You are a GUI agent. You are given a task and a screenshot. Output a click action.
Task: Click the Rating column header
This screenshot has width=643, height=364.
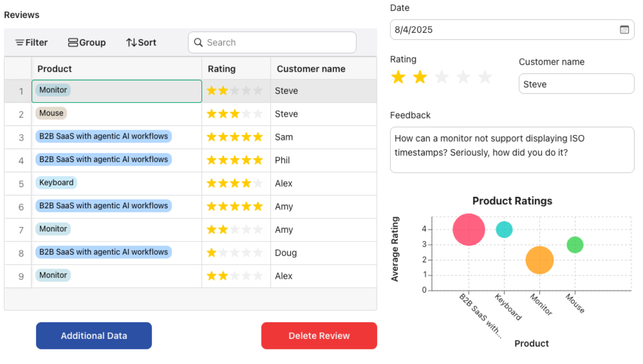click(x=222, y=69)
